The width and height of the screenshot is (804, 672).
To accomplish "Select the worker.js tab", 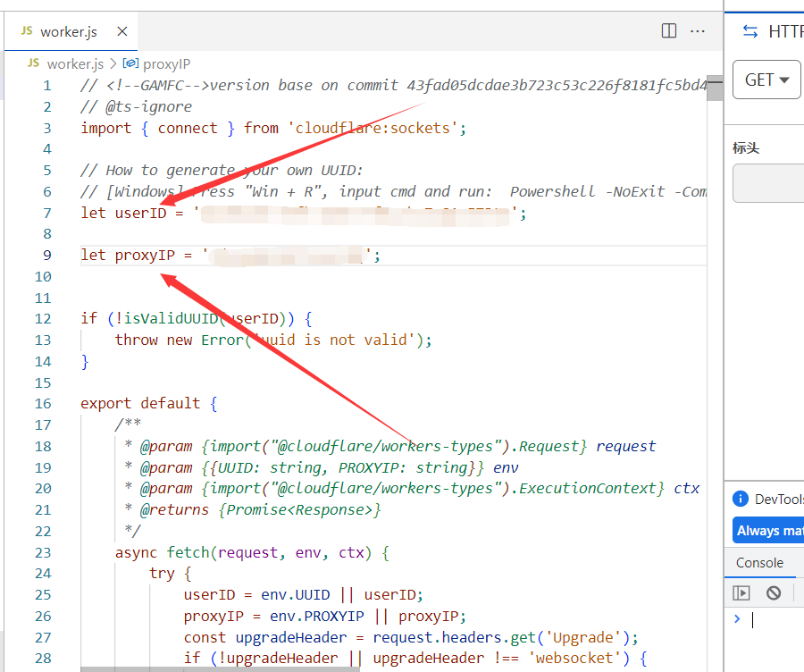I will coord(68,31).
